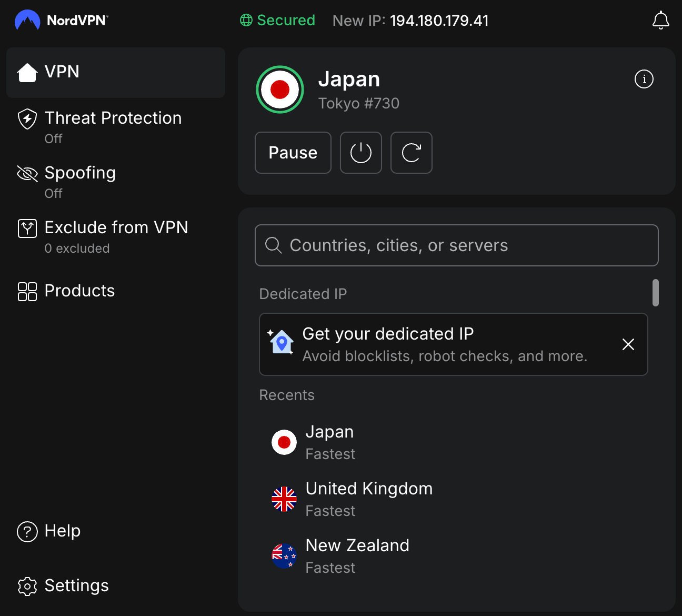Disconnect using the power button
The width and height of the screenshot is (682, 616).
pos(361,153)
